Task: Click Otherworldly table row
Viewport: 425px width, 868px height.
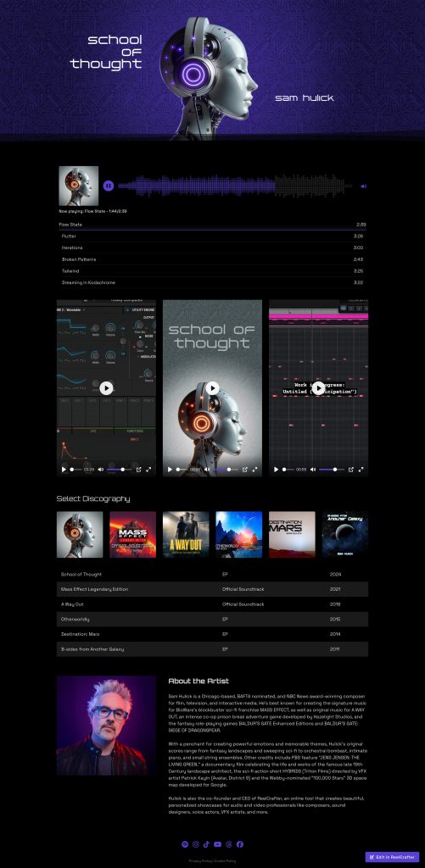Action: 212,619
